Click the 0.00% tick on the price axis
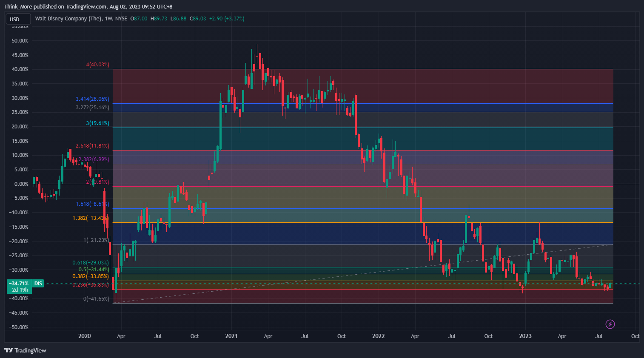Image resolution: width=644 pixels, height=358 pixels. [21, 184]
